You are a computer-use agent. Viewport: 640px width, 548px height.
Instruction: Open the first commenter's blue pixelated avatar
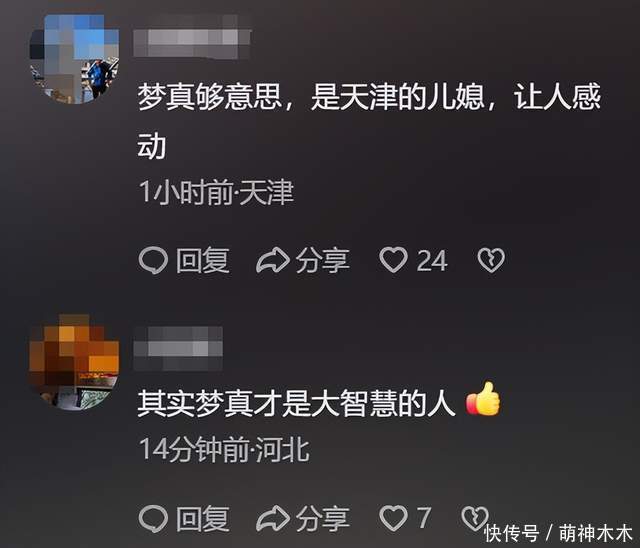pos(74,59)
